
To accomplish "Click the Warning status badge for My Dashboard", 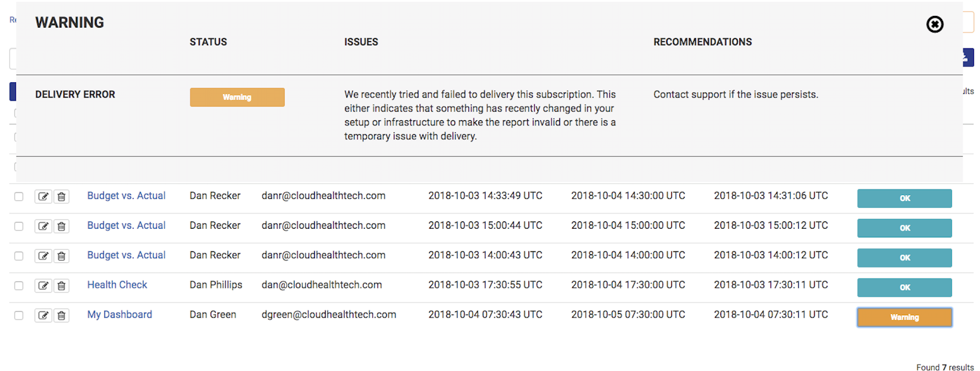I will 905,317.
